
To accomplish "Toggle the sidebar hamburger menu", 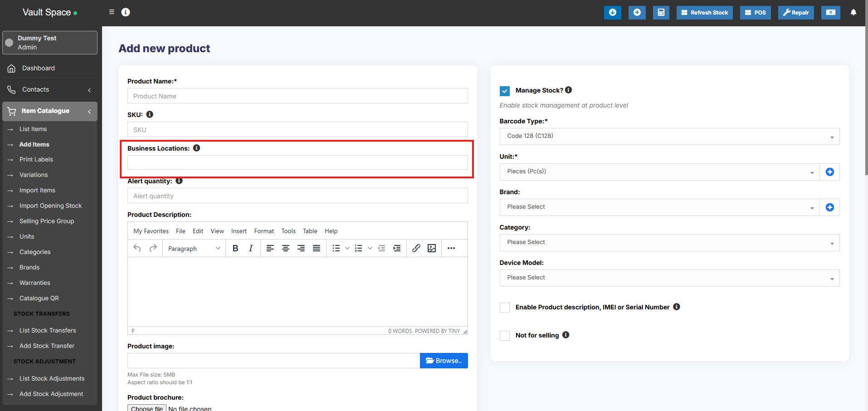I will pyautogui.click(x=112, y=12).
